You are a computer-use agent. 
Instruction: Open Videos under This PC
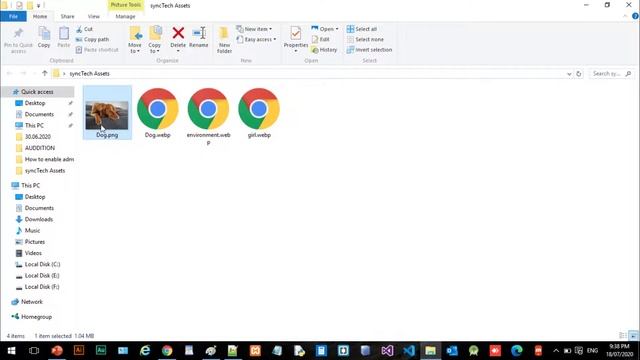coord(33,253)
